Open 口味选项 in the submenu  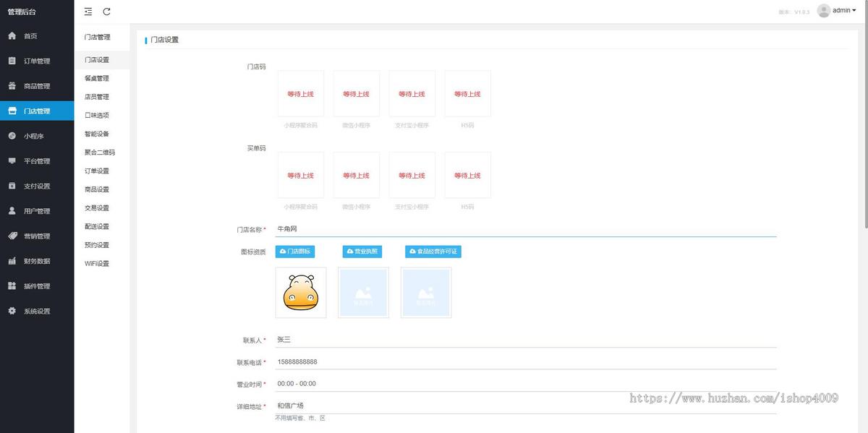[97, 116]
